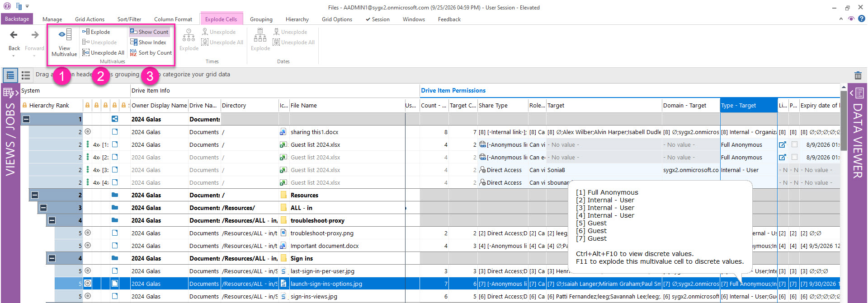Click link icon in Guest list row [1:
The width and height of the screenshot is (868, 303).
(783, 145)
